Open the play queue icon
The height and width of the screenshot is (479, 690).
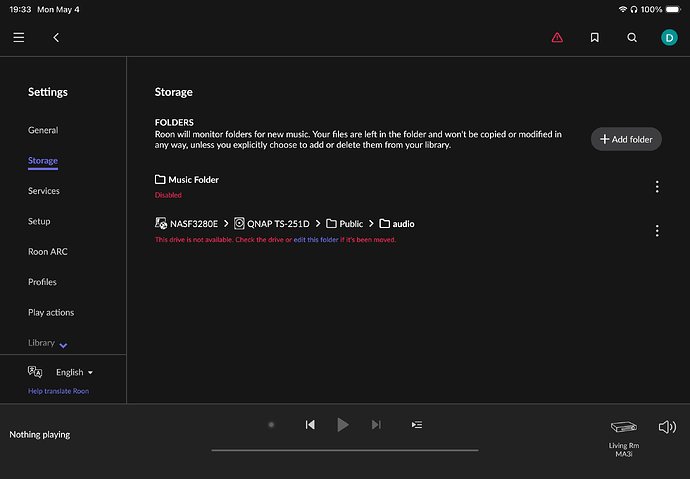coord(417,424)
